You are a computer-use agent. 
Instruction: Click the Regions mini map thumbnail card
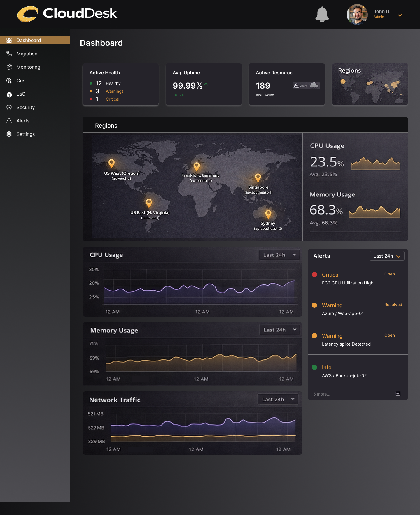click(x=370, y=84)
